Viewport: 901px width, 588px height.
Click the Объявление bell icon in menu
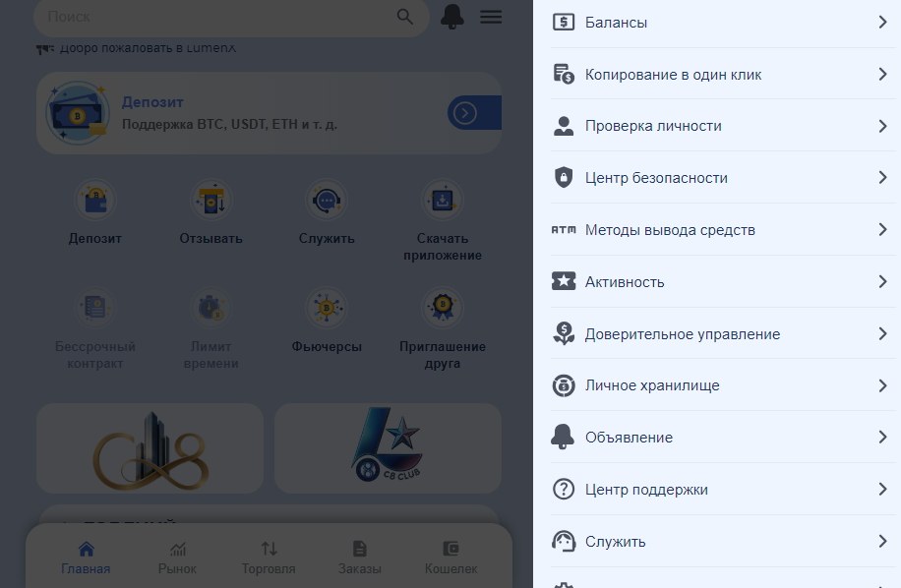pyautogui.click(x=563, y=437)
